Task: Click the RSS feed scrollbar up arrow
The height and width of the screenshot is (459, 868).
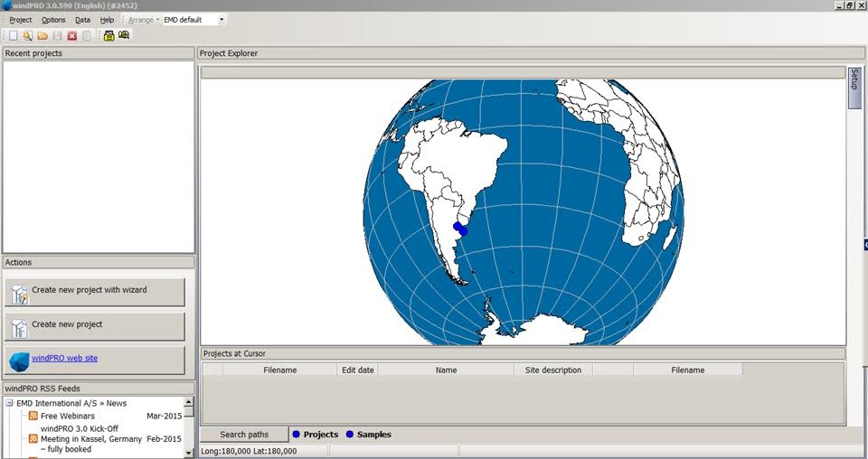Action: tap(188, 402)
